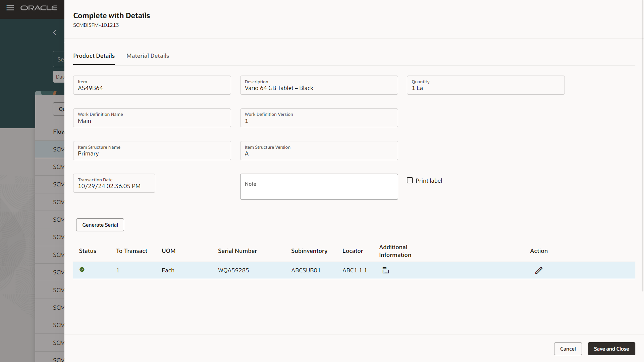Click the Additional Information column header
644x362 pixels.
coord(395,251)
